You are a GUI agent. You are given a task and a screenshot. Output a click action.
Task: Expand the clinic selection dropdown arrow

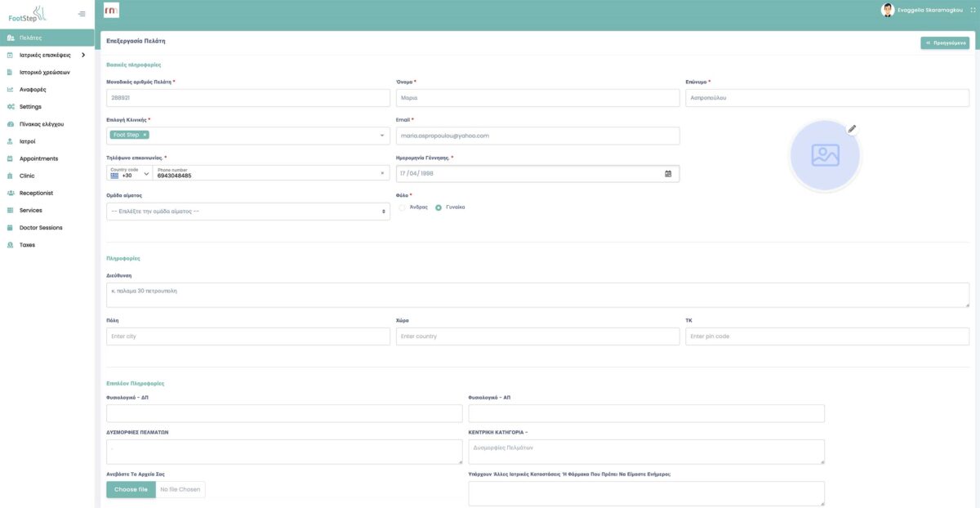pyautogui.click(x=382, y=136)
